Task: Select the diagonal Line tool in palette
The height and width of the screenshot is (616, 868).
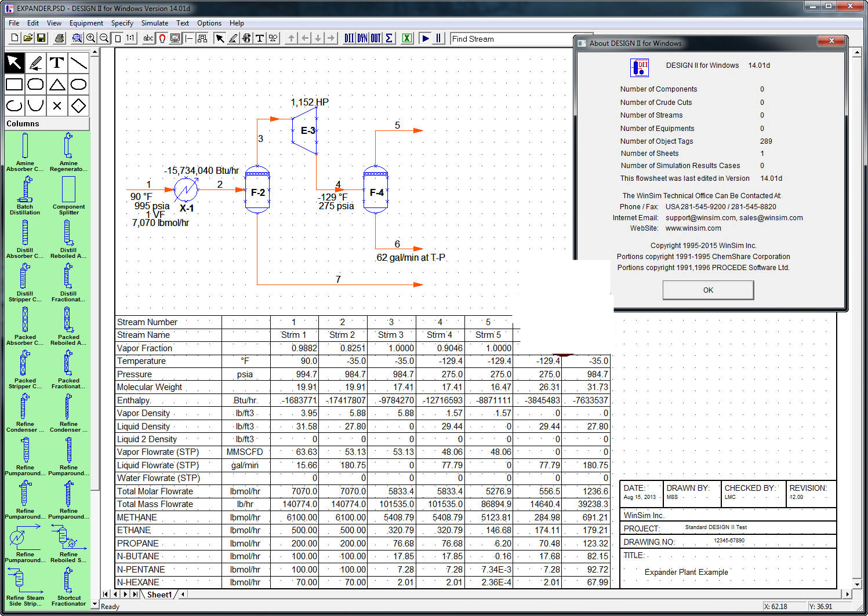Action: pyautogui.click(x=78, y=63)
